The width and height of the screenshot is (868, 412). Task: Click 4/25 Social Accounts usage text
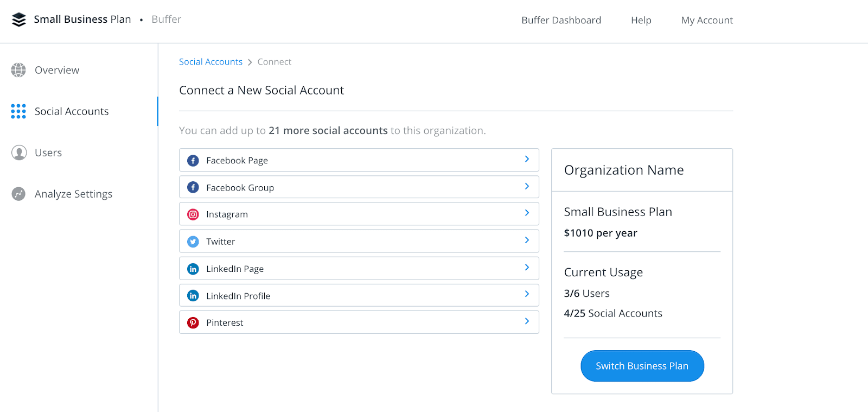pos(613,313)
